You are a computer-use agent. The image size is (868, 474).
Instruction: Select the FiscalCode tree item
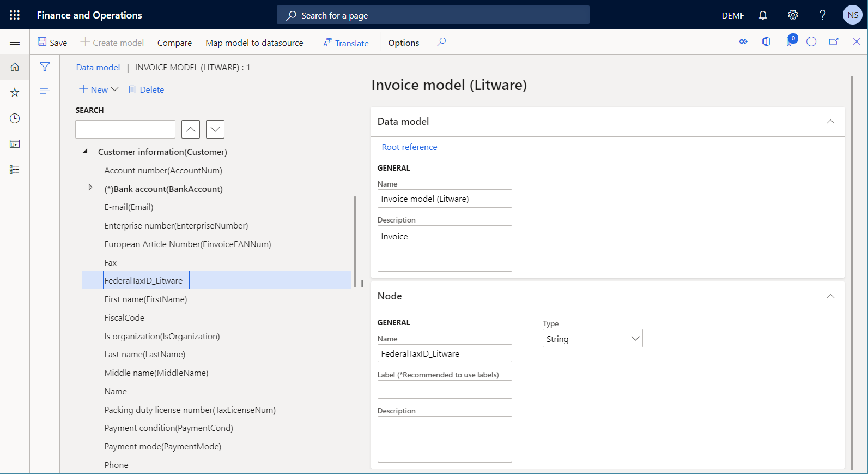124,317
